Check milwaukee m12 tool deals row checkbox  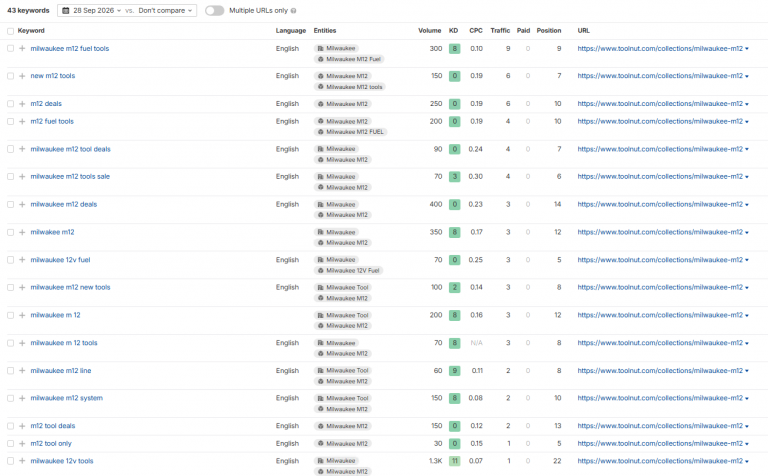click(x=10, y=149)
